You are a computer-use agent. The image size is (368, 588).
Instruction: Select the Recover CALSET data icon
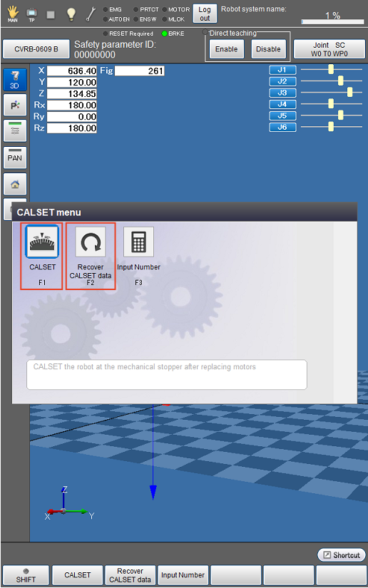[x=91, y=242]
